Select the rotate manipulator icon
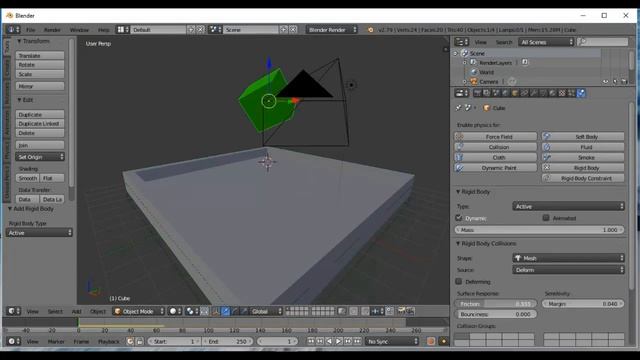 pos(235,311)
